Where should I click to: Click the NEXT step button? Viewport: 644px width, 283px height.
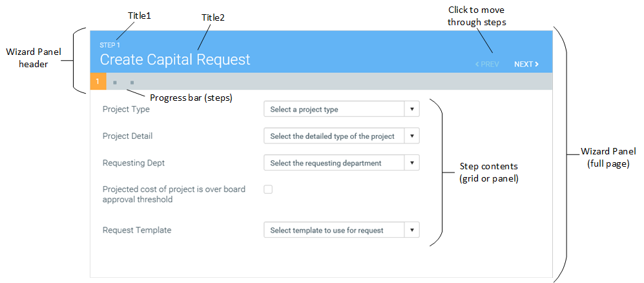click(x=526, y=65)
